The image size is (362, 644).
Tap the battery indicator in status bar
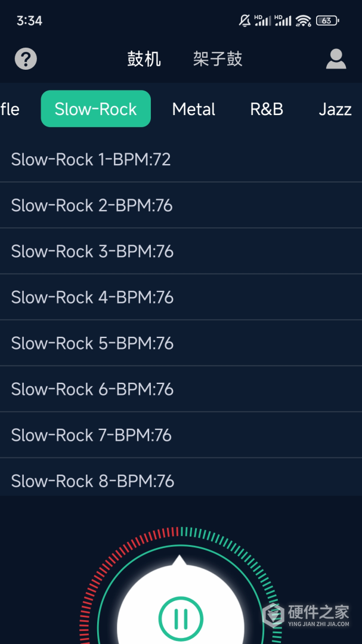pyautogui.click(x=327, y=21)
